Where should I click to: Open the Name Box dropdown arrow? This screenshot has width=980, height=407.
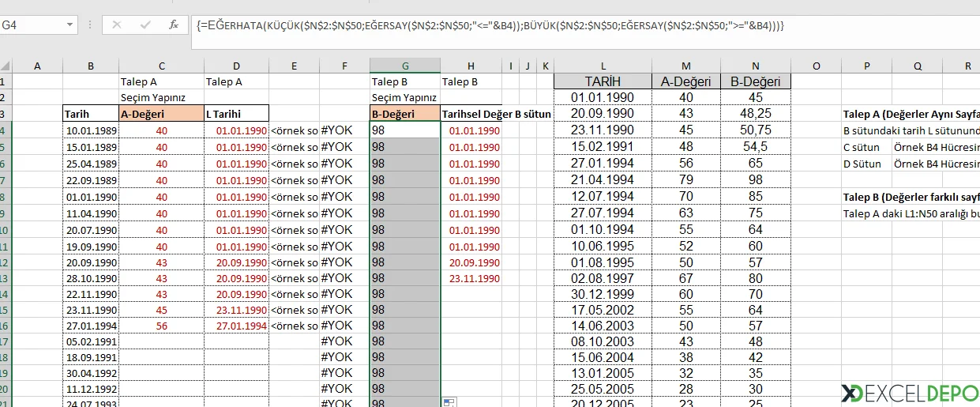[x=70, y=25]
